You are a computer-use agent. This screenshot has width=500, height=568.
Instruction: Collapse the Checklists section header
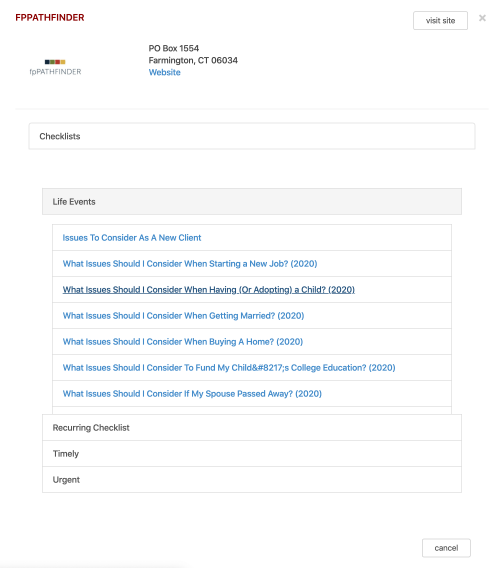[x=252, y=136]
